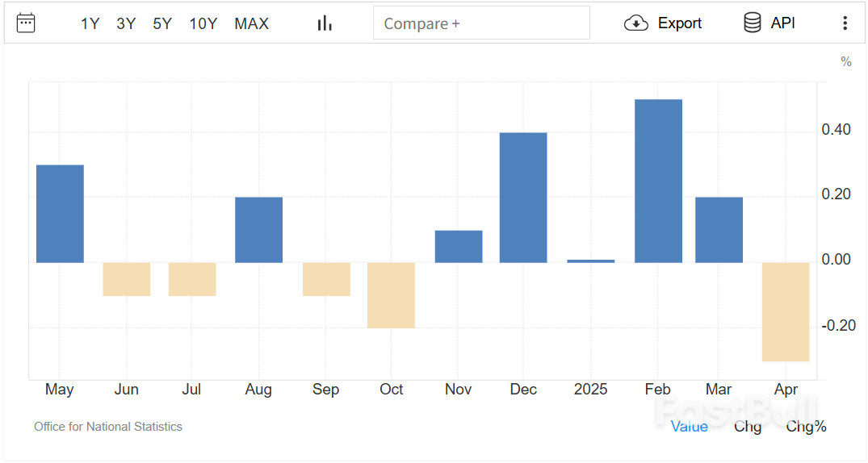This screenshot has height=463, width=868.
Task: Click the API database icon
Action: [752, 23]
